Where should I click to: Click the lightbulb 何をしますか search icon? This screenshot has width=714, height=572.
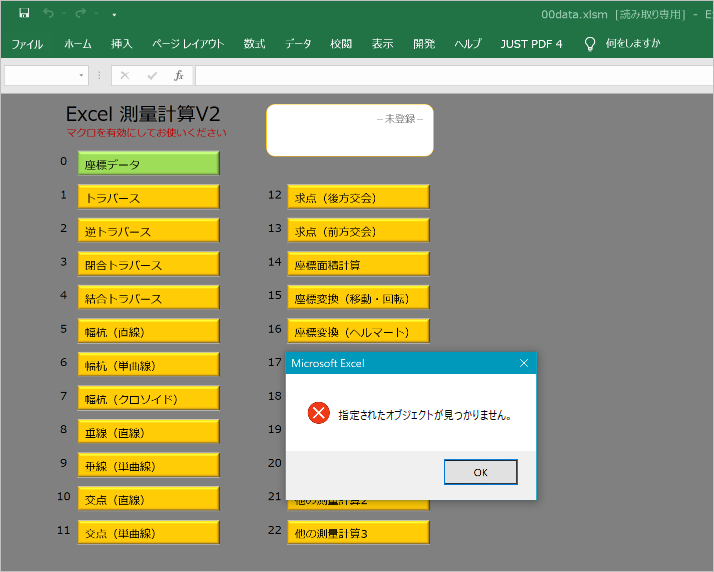tap(590, 44)
